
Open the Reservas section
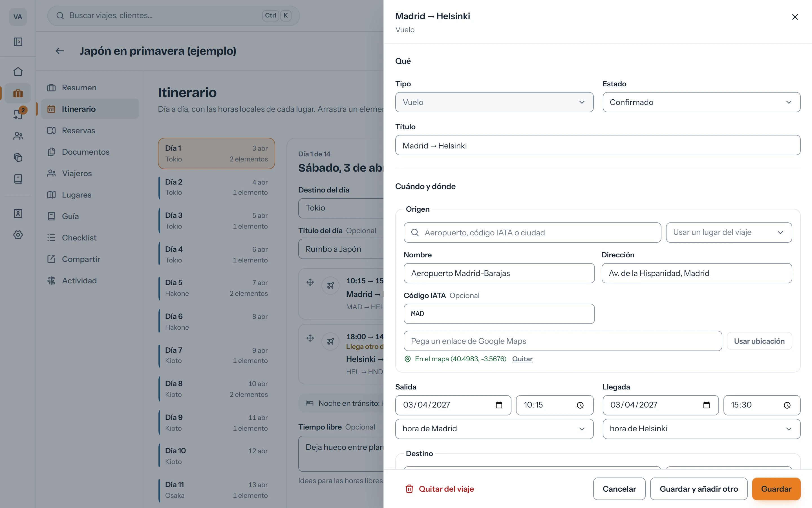pos(90,130)
